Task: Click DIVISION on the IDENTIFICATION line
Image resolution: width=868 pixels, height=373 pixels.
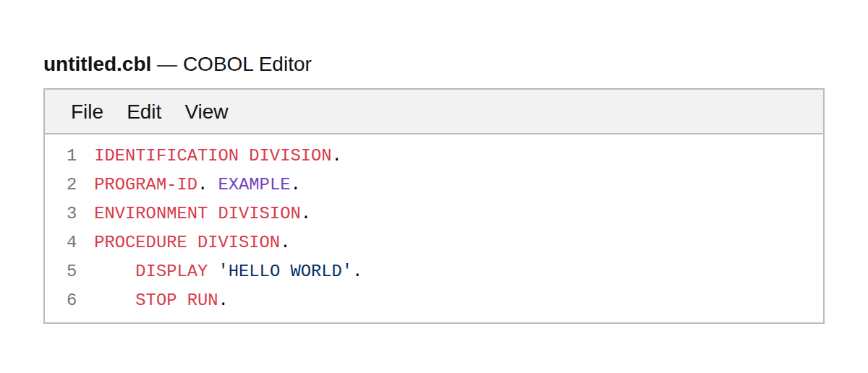Action: (290, 155)
